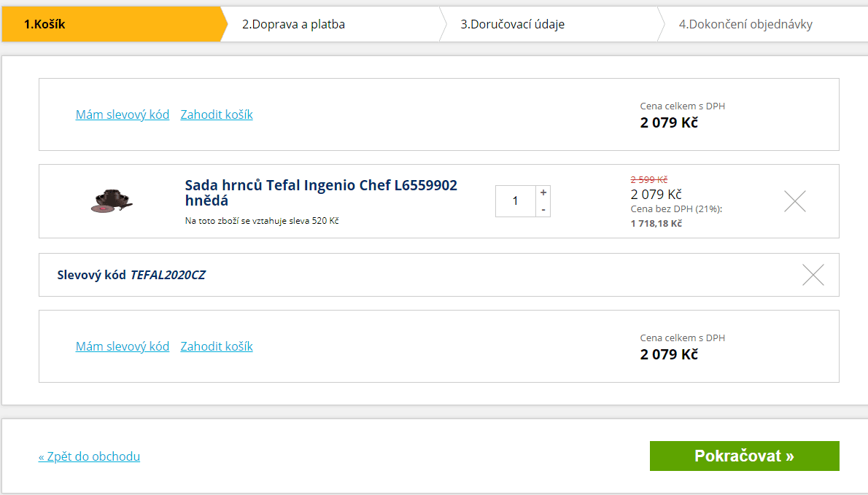Click lower Mám slevový kód link
The height and width of the screenshot is (495, 868).
click(122, 346)
